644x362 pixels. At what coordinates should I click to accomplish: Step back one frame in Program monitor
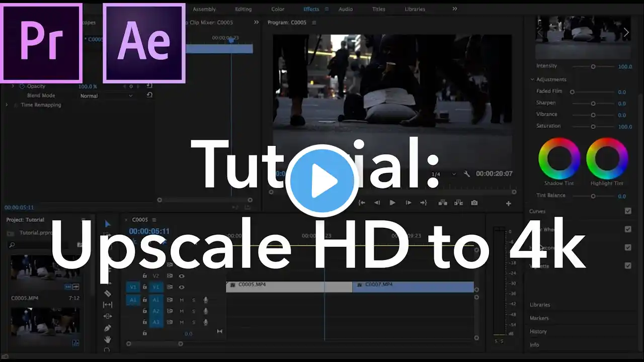[377, 203]
